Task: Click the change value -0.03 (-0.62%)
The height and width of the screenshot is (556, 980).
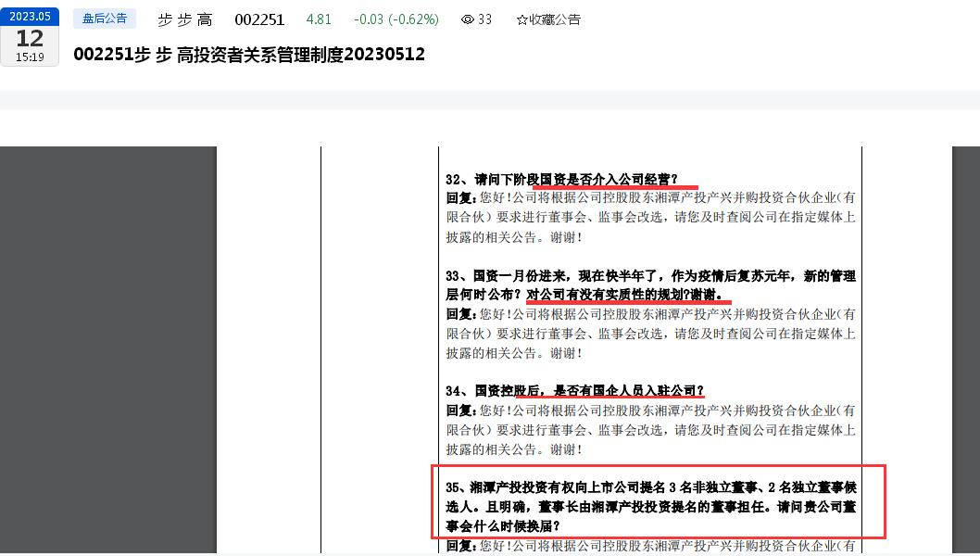Action: tap(396, 19)
